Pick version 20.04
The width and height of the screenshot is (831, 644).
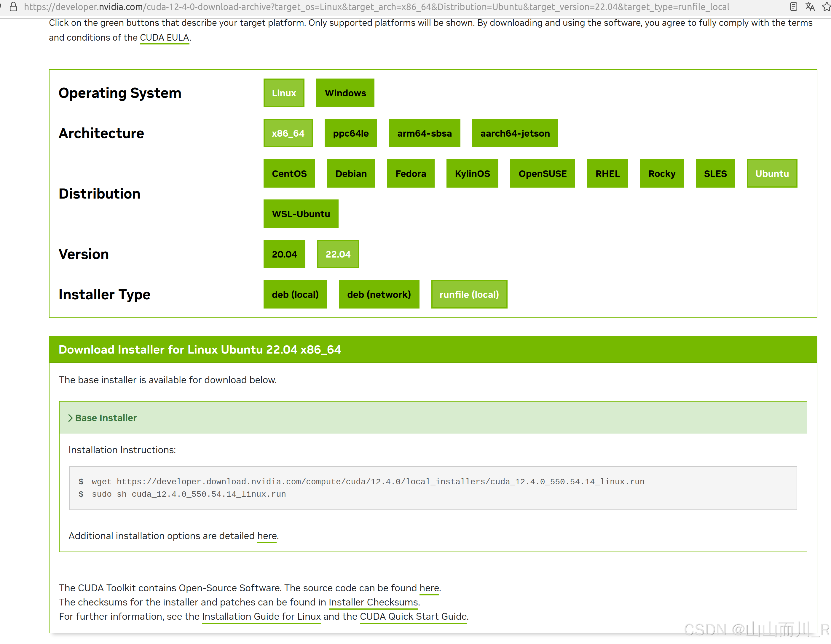click(x=284, y=254)
